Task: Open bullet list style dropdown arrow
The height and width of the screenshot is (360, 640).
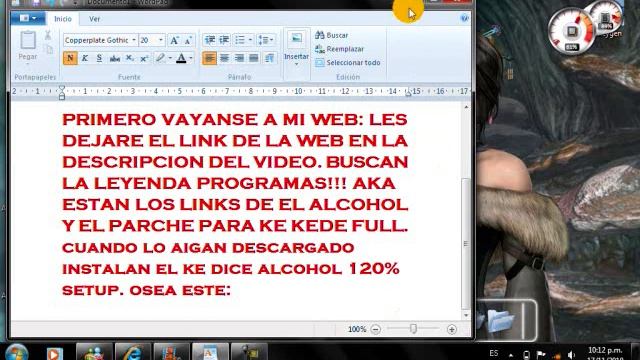Action: point(250,40)
